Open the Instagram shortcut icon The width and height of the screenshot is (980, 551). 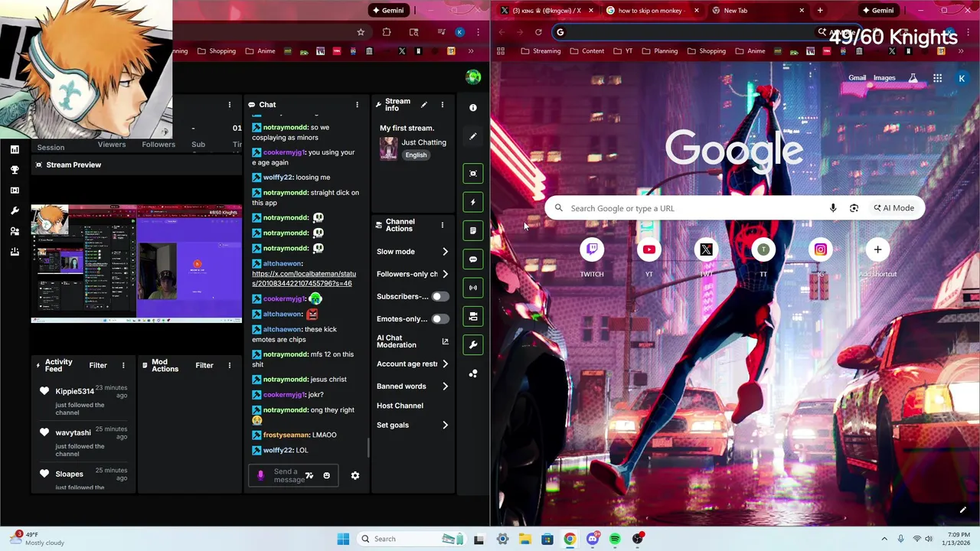[820, 249]
